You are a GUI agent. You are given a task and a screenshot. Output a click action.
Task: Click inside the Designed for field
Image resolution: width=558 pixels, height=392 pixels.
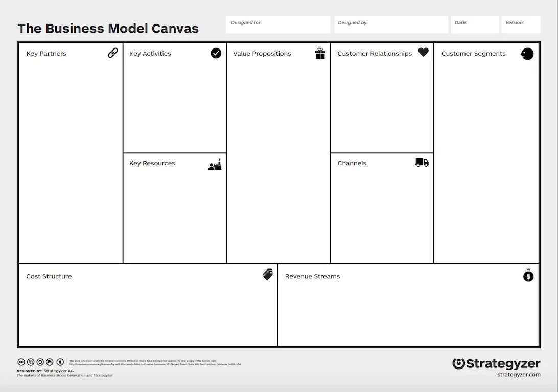277,24
